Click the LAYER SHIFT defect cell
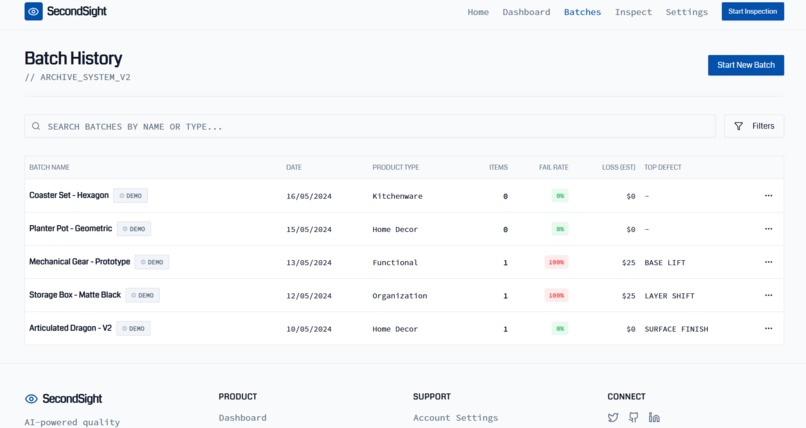 coord(670,296)
